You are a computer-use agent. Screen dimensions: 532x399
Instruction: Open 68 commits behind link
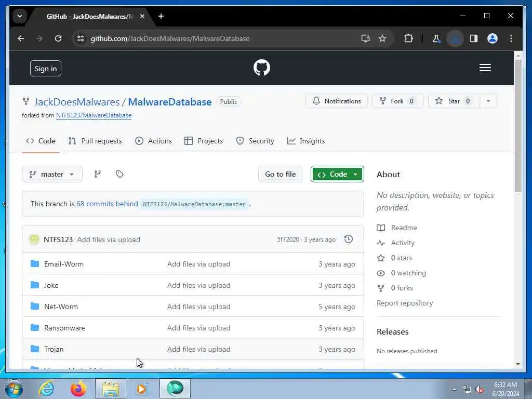coord(107,204)
